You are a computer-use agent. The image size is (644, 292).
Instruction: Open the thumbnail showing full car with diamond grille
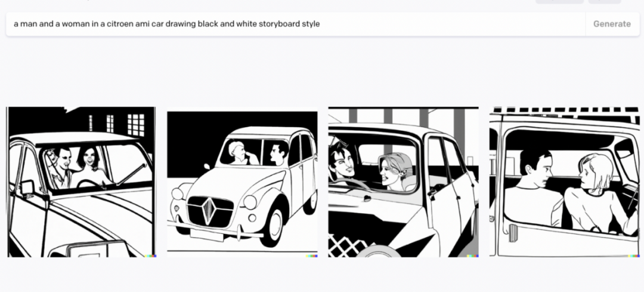click(x=242, y=182)
